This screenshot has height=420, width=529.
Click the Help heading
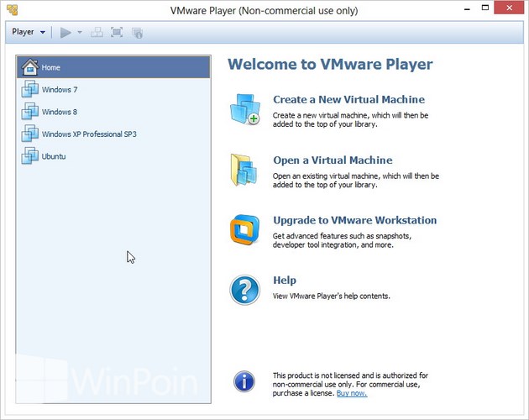coord(285,280)
